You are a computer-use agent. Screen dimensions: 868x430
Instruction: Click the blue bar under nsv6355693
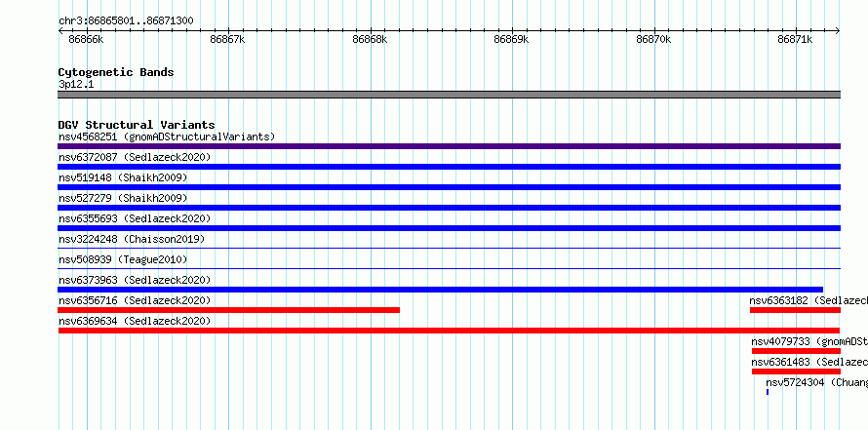point(449,228)
